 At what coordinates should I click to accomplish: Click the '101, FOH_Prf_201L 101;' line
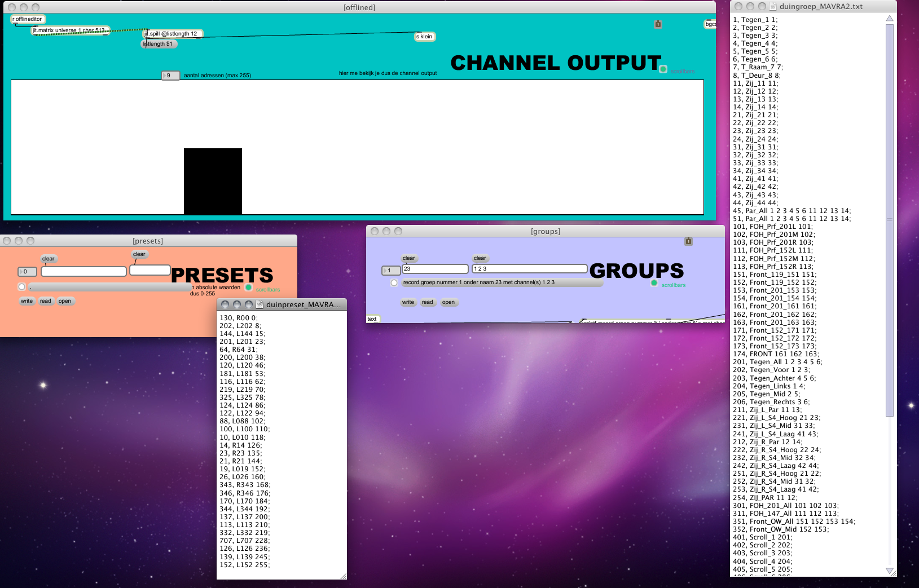(x=773, y=227)
